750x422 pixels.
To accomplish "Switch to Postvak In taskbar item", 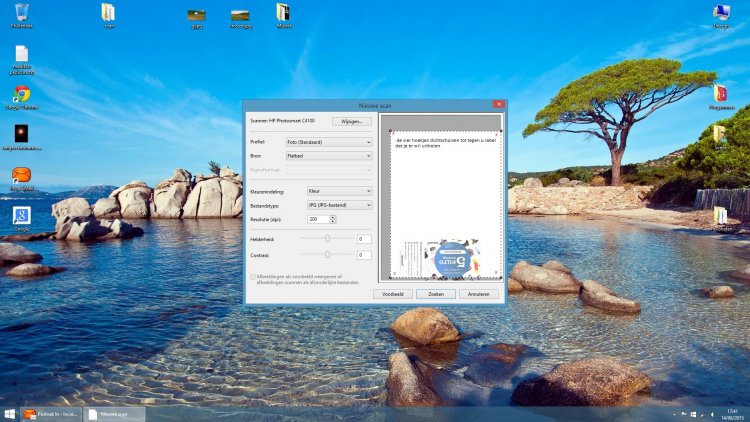I will 50,413.
